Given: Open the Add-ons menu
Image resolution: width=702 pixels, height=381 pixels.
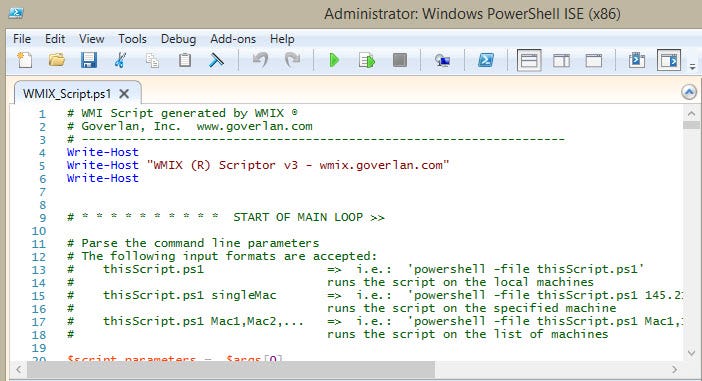Looking at the screenshot, I should 233,39.
